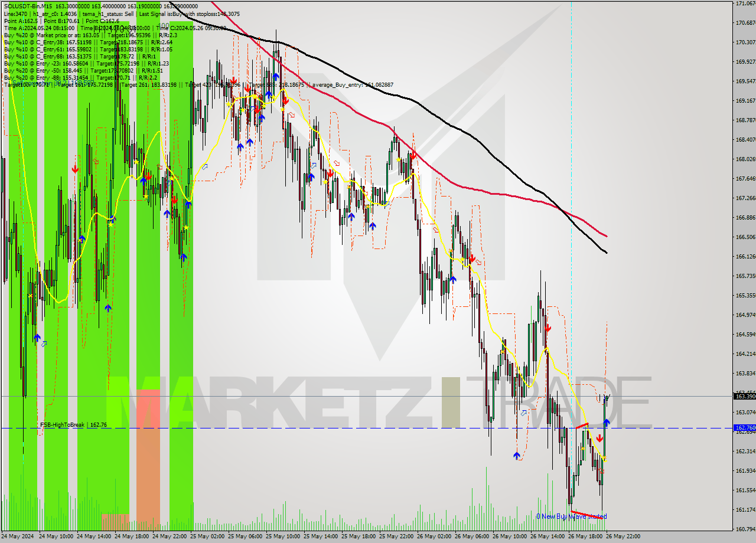This screenshot has width=756, height=543.
Task: Click the 167.646 price axis value
Action: point(746,179)
